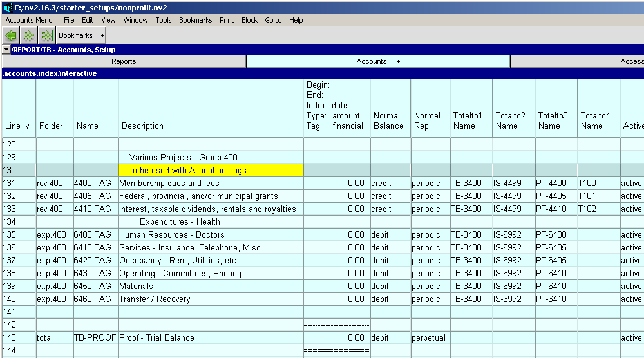Image resolution: width=644 pixels, height=358 pixels.
Task: Select the yellow 'to be used with Allocation Tags' cell
Action: (211, 170)
